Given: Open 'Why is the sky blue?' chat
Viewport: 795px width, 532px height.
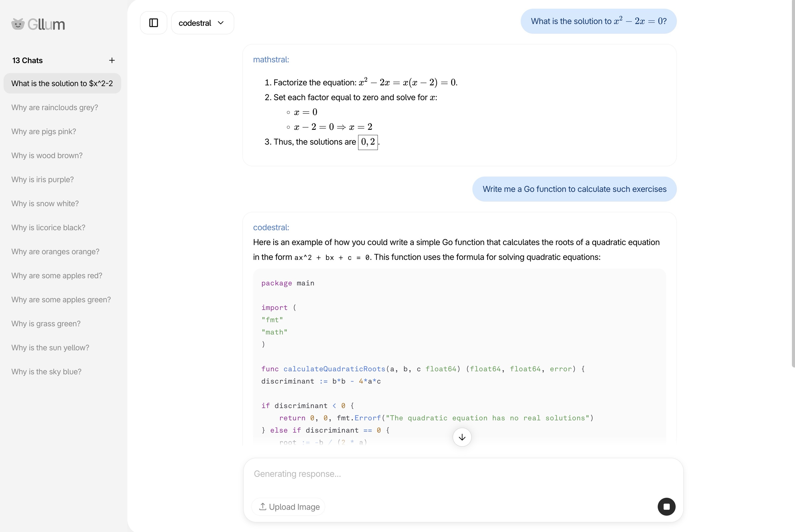Looking at the screenshot, I should (x=46, y=372).
